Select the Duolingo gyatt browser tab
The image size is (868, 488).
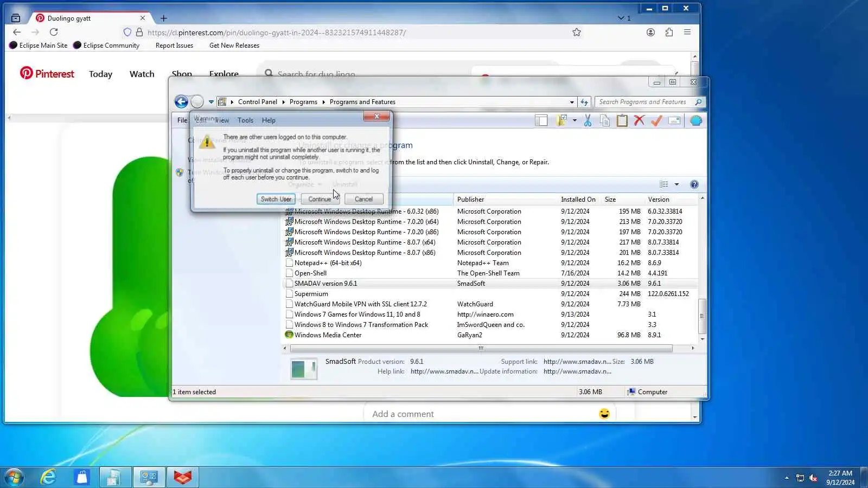(x=90, y=18)
